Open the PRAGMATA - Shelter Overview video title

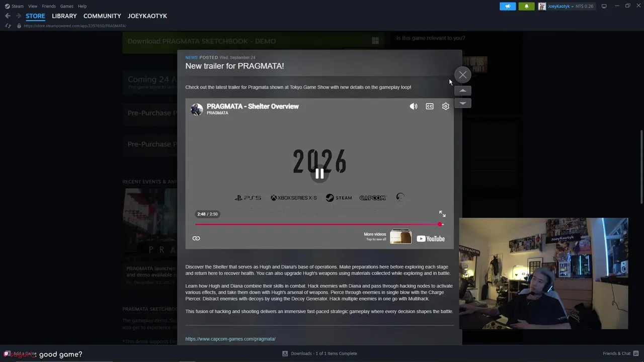coord(253,106)
